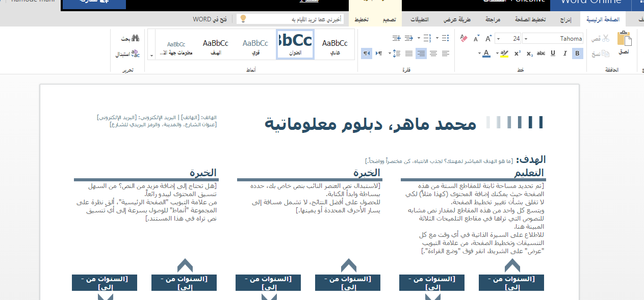Click Shrink Font icon
Screen dimensions: 644x300
point(476,39)
